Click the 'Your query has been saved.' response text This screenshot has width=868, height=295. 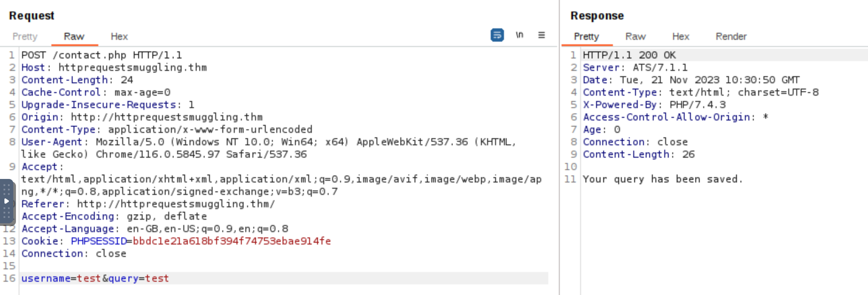[x=662, y=179]
